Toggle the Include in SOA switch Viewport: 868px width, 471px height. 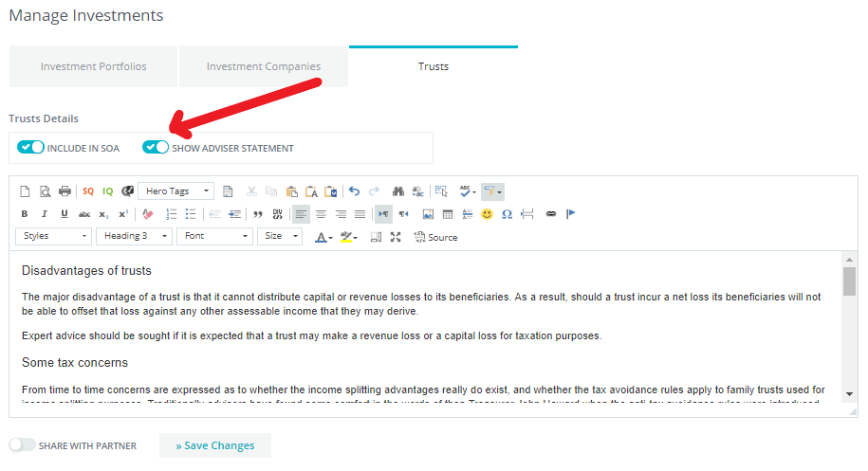pos(31,148)
